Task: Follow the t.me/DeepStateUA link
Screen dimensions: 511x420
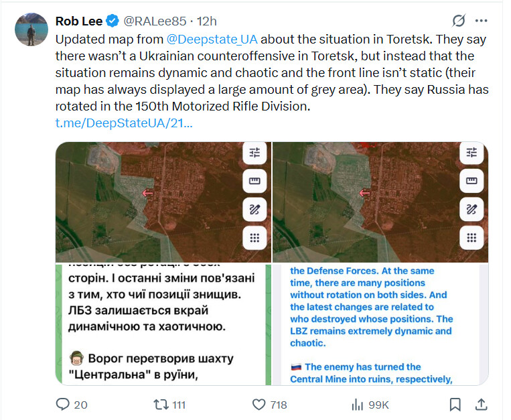Action: 124,123
